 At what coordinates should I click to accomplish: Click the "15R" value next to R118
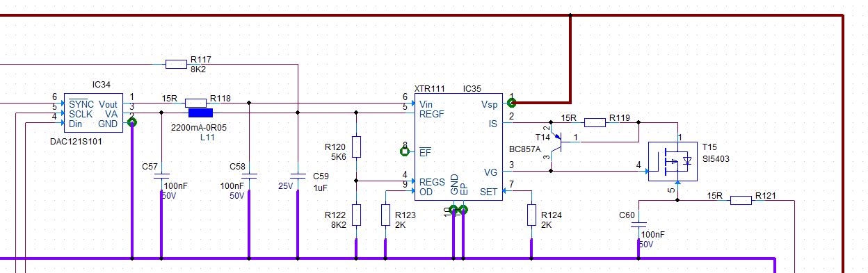[170, 98]
